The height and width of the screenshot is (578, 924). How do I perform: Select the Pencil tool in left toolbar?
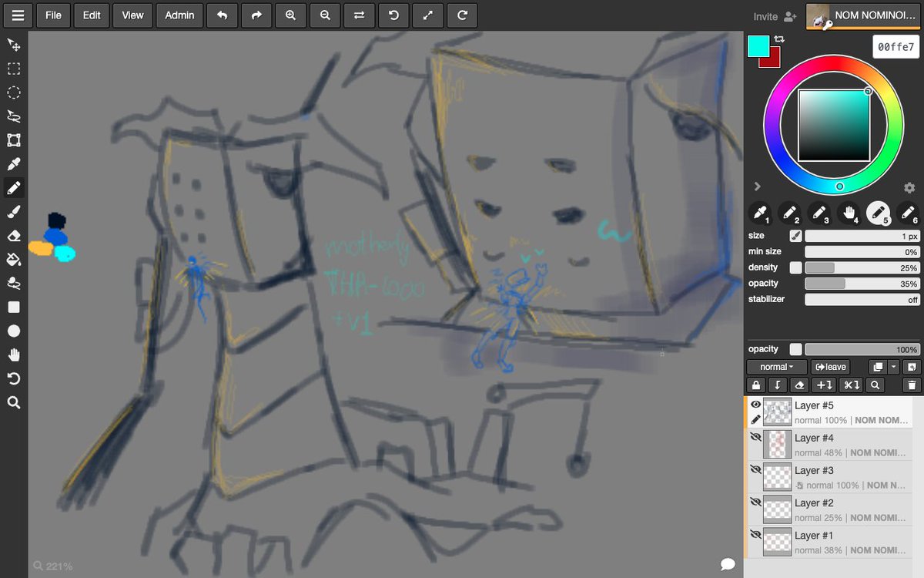(x=14, y=188)
